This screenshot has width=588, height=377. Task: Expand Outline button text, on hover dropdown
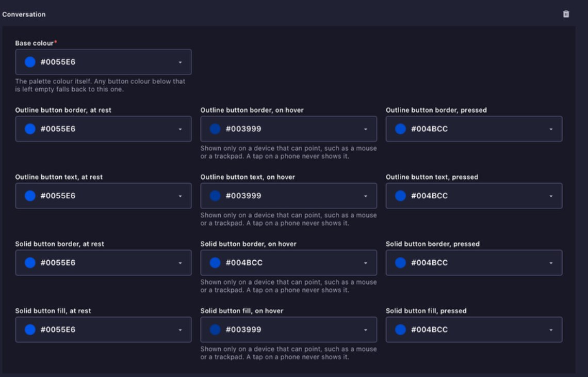tap(365, 196)
